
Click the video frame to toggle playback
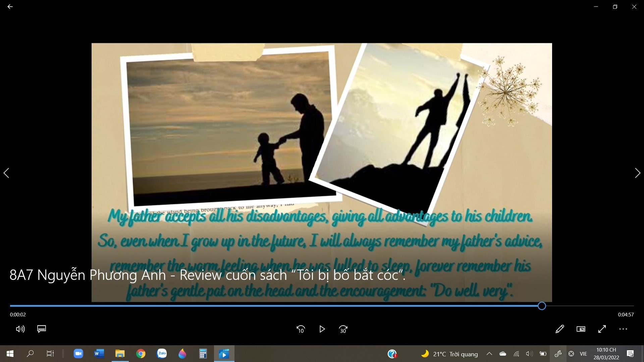[x=322, y=172]
